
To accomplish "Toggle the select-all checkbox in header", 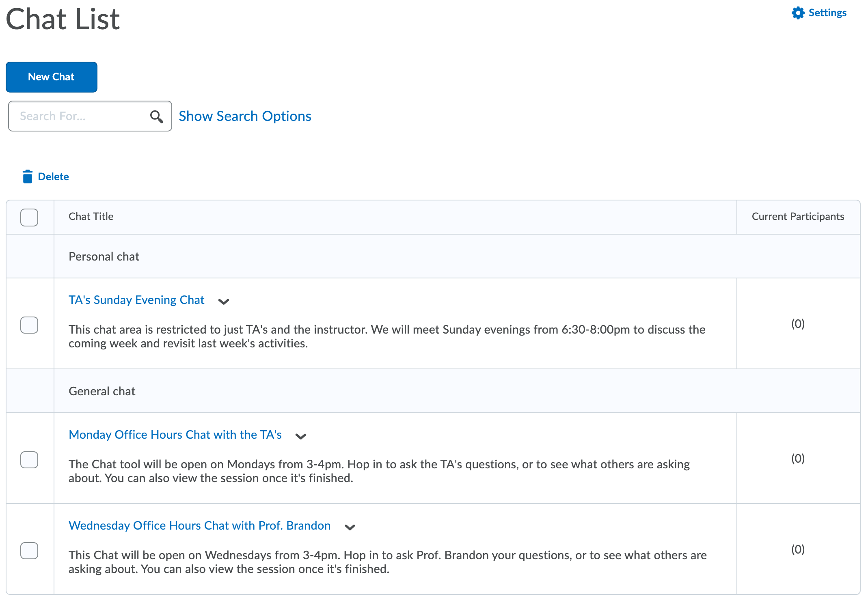I will pyautogui.click(x=29, y=217).
